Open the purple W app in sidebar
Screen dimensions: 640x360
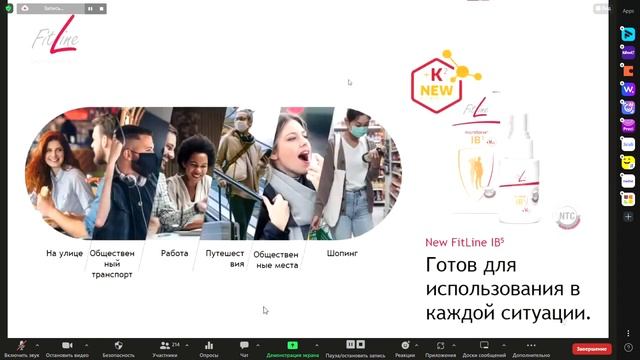628,89
